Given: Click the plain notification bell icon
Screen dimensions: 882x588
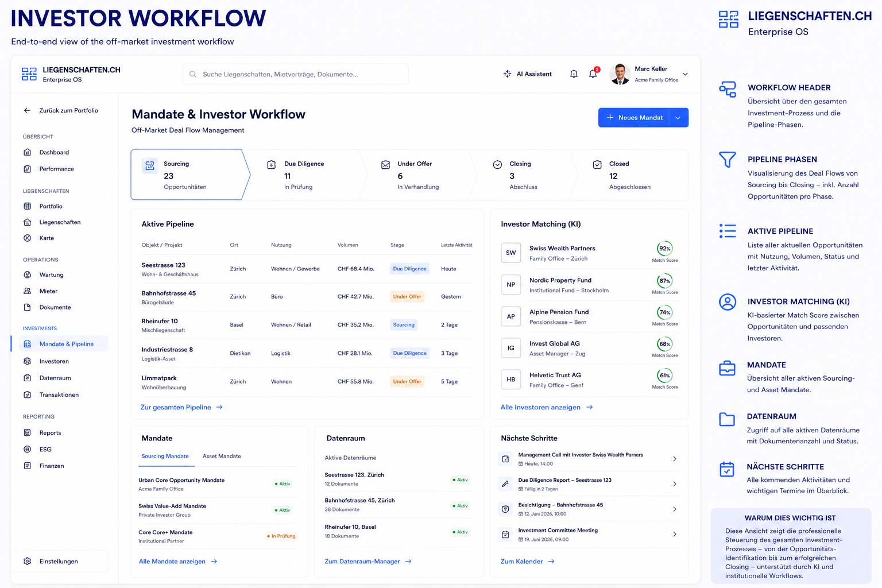Looking at the screenshot, I should tap(574, 74).
